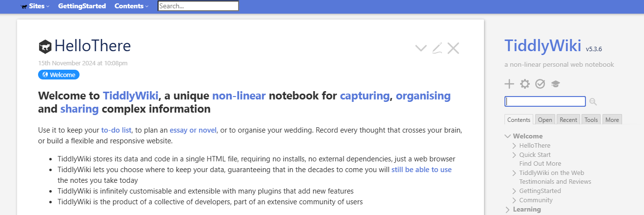Click the HelloThere tiddler title text
This screenshot has height=215, width=644.
(x=93, y=46)
